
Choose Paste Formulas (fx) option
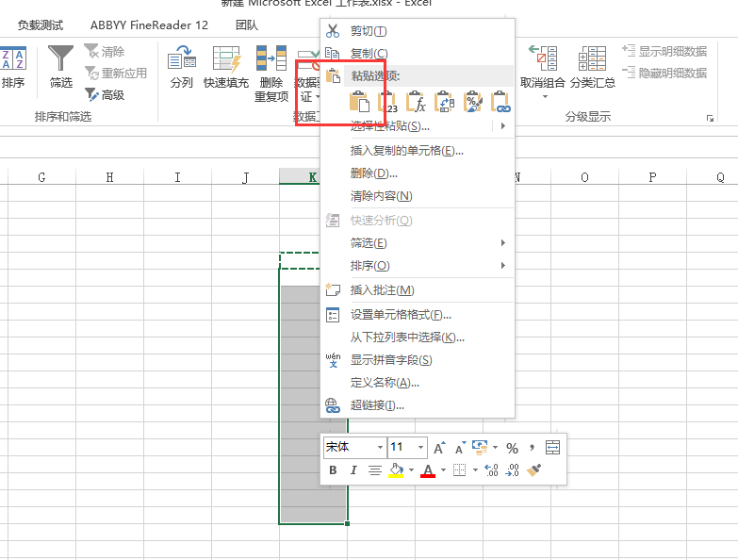[416, 102]
